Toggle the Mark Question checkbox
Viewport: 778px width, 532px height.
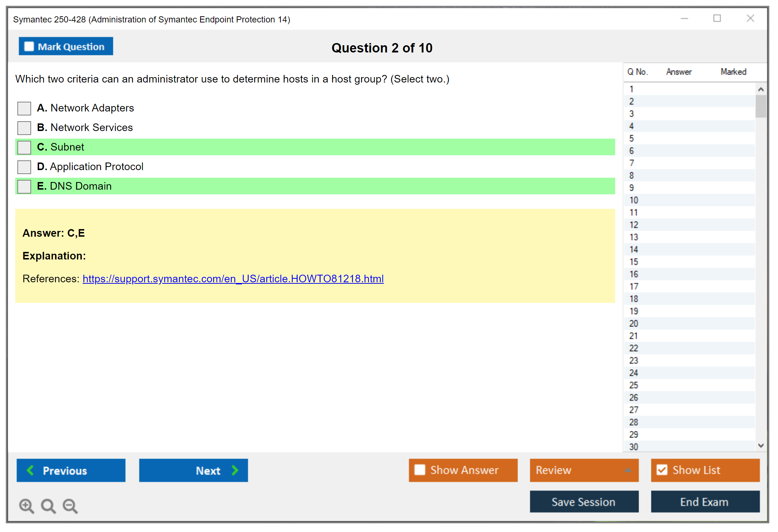pyautogui.click(x=29, y=47)
